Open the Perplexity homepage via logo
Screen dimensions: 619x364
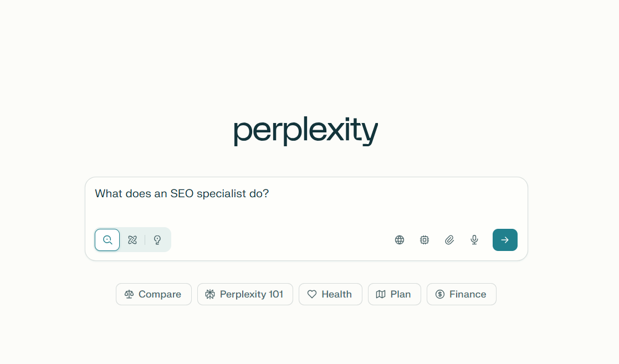pos(305,130)
